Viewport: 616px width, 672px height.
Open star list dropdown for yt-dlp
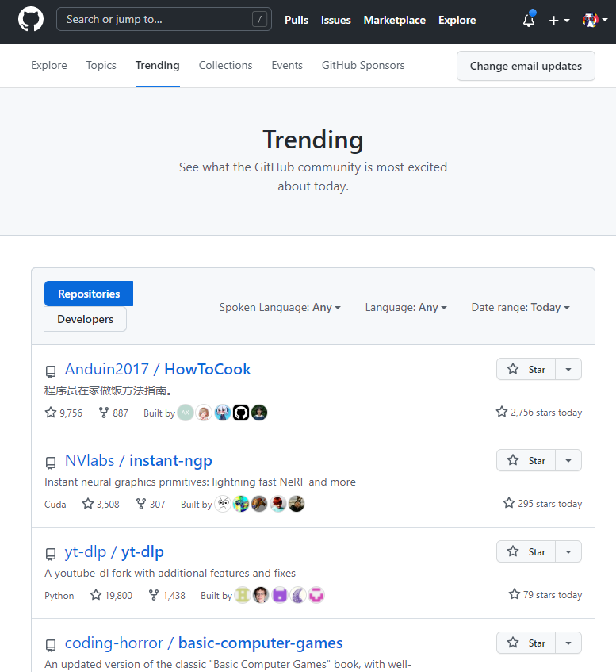pos(568,551)
